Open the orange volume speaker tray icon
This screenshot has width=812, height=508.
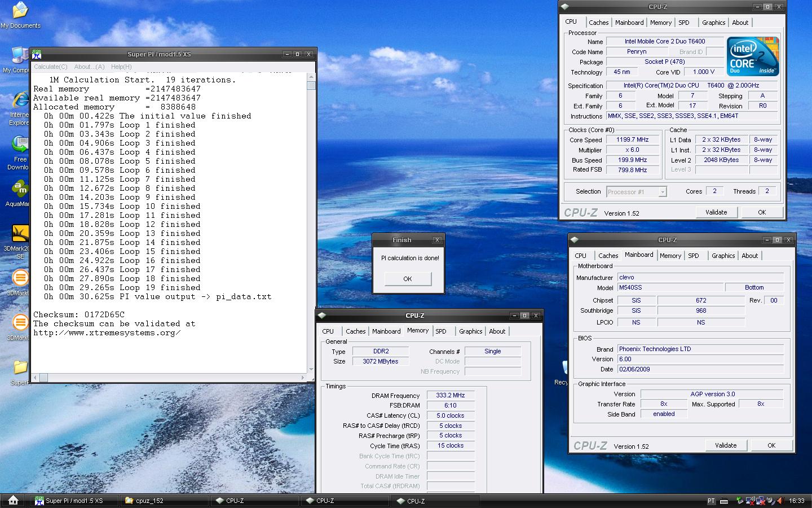click(780, 501)
